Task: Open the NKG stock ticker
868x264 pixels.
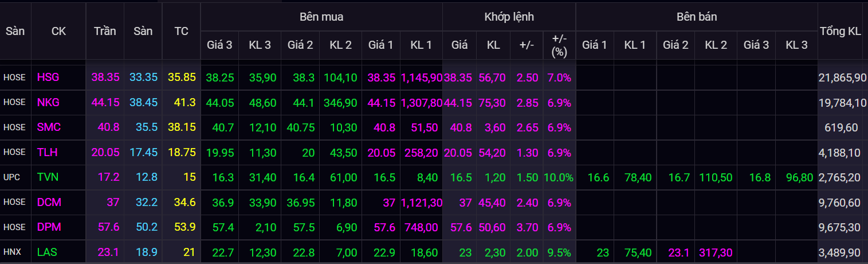Action: click(x=48, y=102)
